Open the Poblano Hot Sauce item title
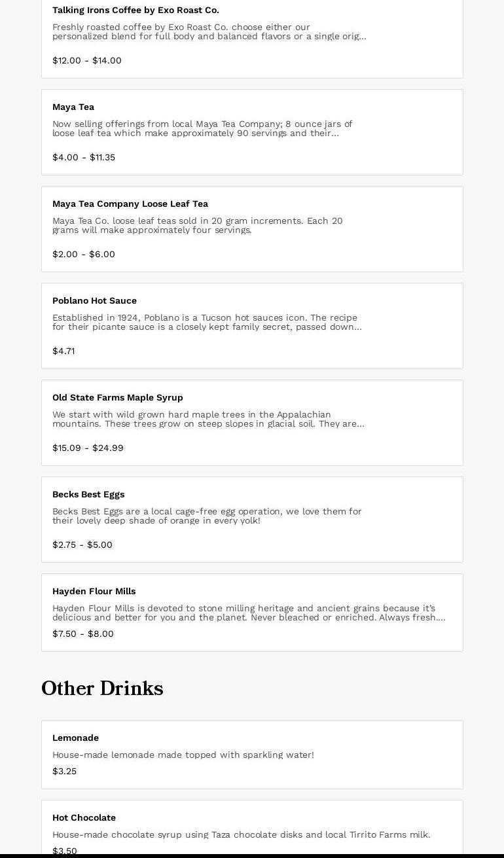This screenshot has height=858, width=504. click(x=94, y=301)
